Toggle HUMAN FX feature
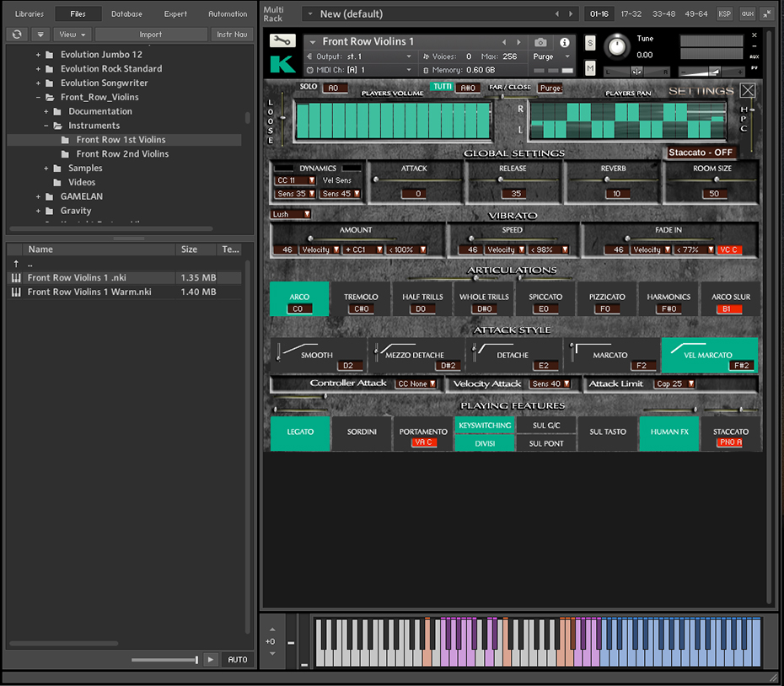Image resolution: width=784 pixels, height=686 pixels. 669,433
